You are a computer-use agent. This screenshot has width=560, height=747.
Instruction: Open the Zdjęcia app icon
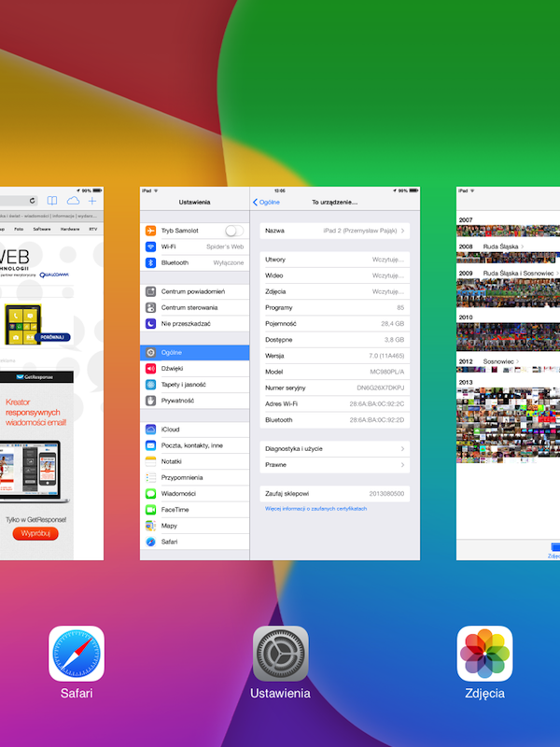tap(484, 653)
